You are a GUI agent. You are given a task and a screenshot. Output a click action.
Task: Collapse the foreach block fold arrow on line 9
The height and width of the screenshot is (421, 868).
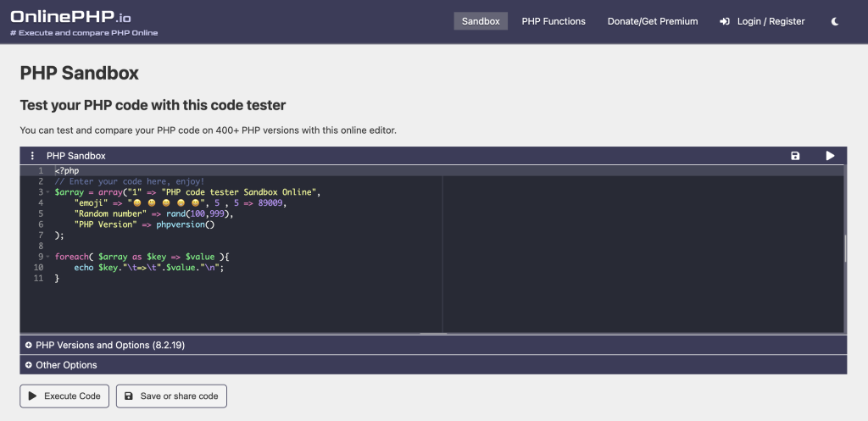pos(48,257)
